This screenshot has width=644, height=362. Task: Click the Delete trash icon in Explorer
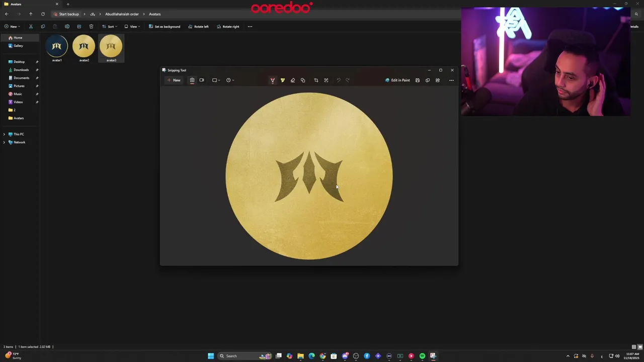tap(91, 27)
